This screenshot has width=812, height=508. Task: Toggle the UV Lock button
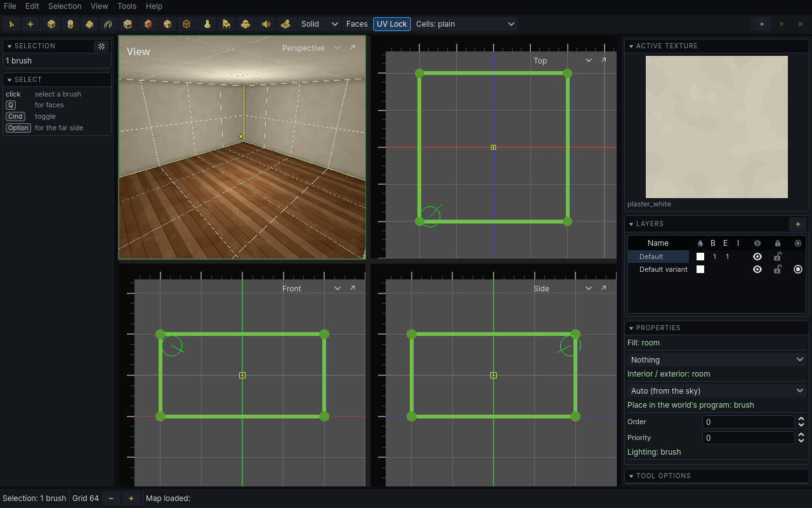click(x=392, y=24)
